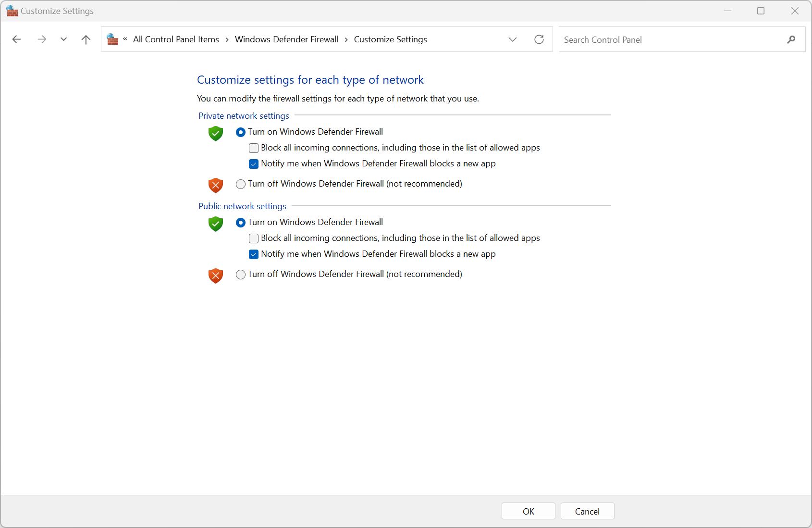Click green shield icon in Private settings
The image size is (812, 528).
(216, 133)
